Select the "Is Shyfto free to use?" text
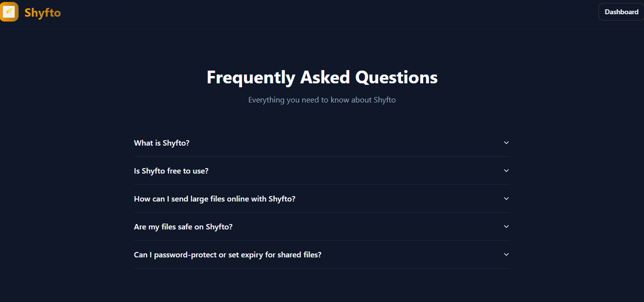The image size is (644, 302). (x=171, y=171)
